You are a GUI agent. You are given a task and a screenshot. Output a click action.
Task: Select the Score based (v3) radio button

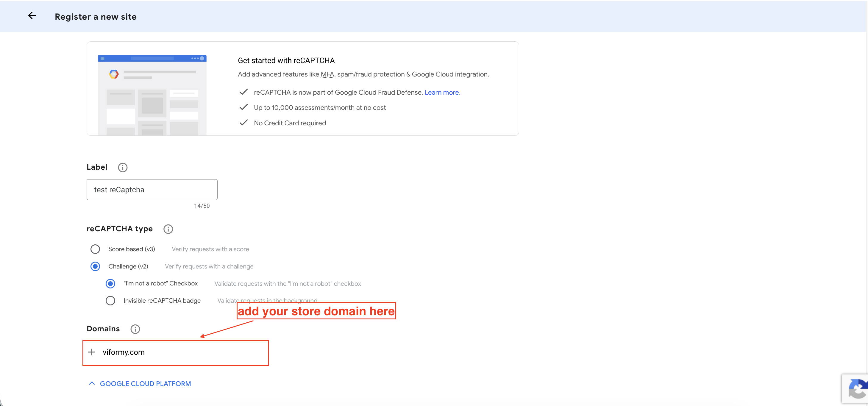95,249
